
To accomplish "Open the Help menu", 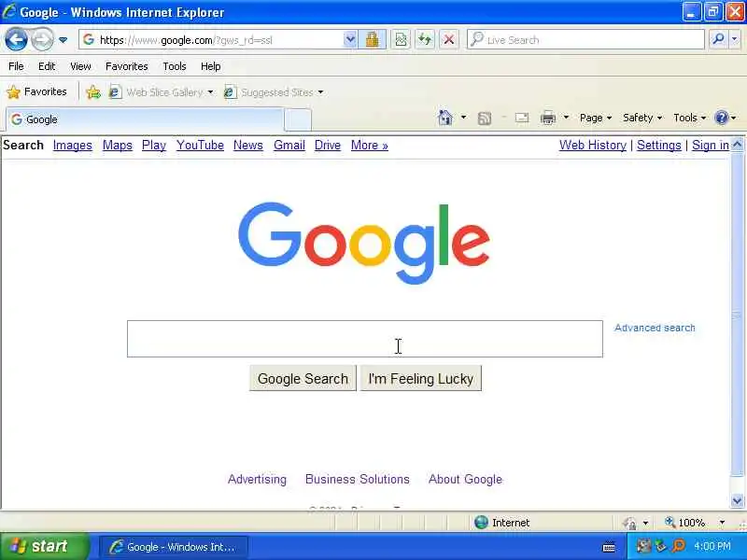I will (211, 66).
